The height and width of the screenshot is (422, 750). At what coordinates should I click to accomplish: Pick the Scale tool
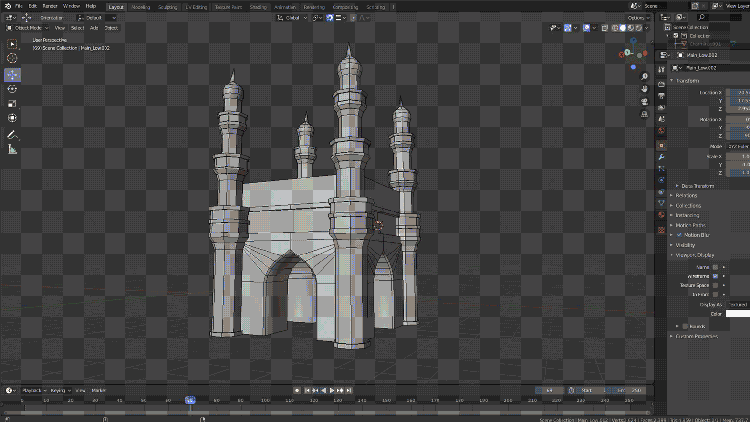(12, 103)
